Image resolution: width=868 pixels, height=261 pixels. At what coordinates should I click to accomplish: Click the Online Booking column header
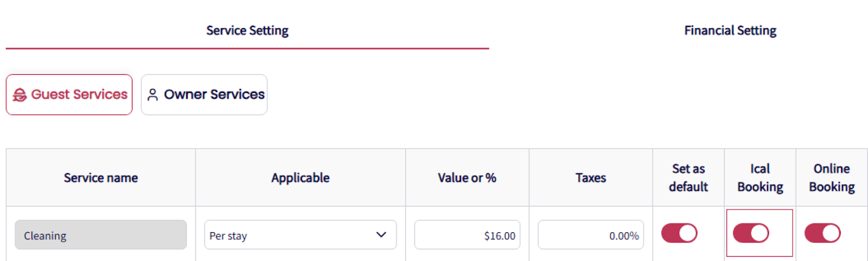point(831,178)
